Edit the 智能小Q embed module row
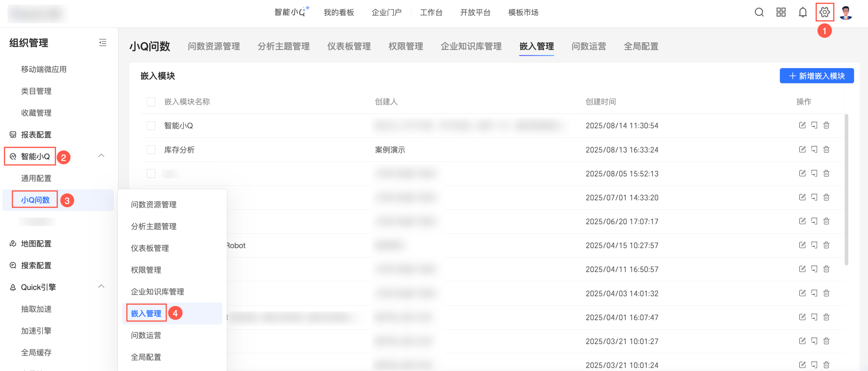This screenshot has width=868, height=371. pyautogui.click(x=802, y=125)
